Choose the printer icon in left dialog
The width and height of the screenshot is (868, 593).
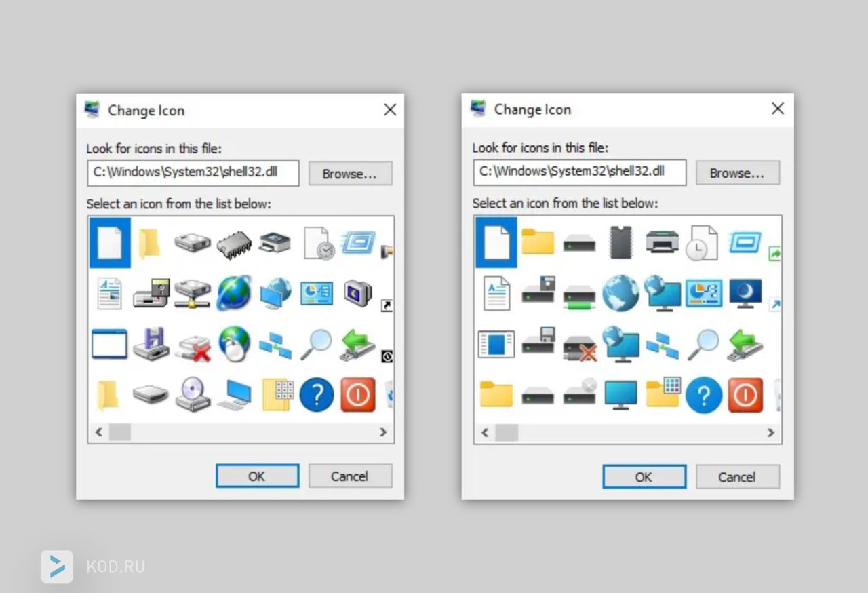[275, 242]
